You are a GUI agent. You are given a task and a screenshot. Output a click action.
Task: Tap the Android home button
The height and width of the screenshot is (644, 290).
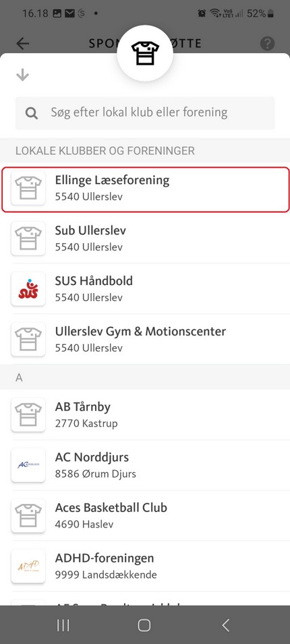(144, 625)
